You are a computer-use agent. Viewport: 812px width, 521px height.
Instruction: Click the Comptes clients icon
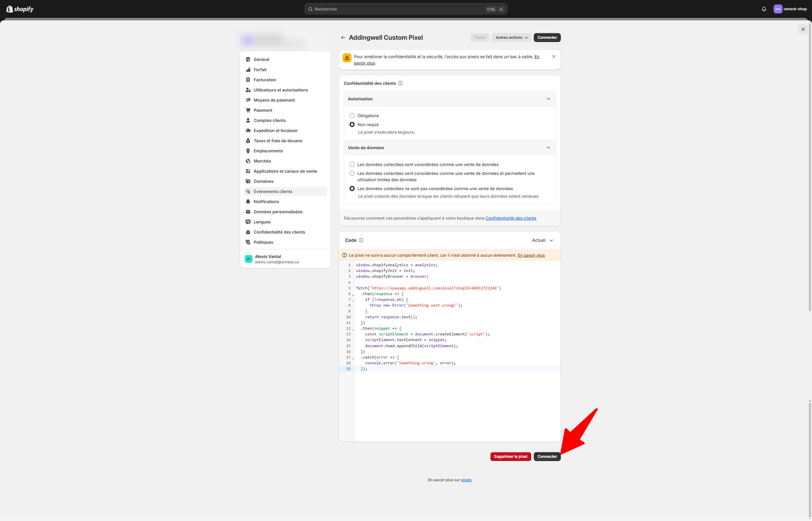[x=248, y=121]
